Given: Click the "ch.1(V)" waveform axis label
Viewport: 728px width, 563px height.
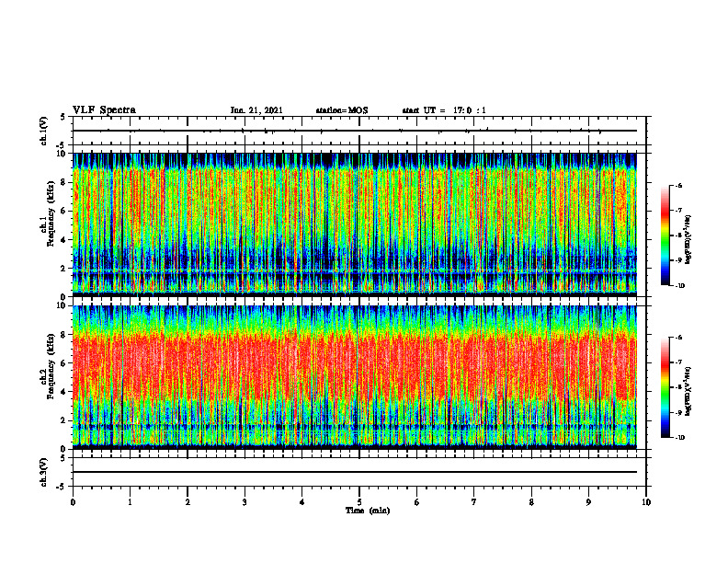Looking at the screenshot, I should (x=43, y=131).
